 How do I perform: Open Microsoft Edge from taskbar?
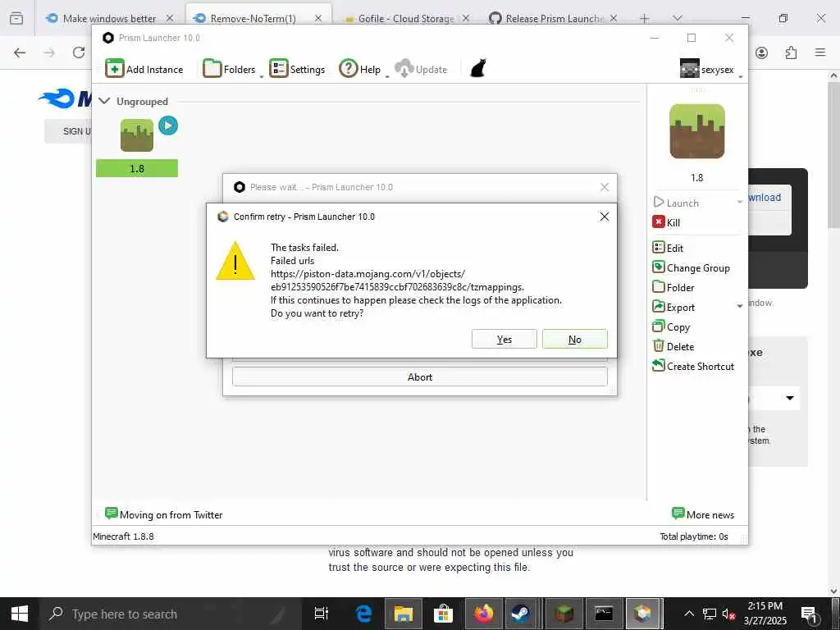[363, 614]
